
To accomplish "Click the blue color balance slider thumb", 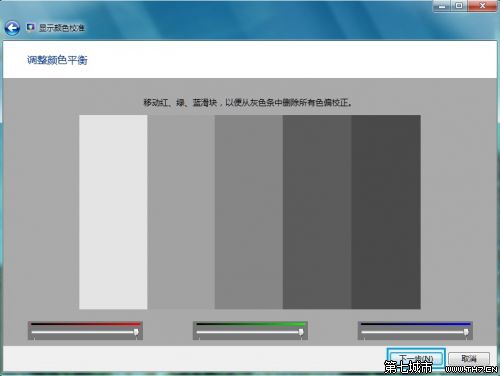I will tap(466, 332).
